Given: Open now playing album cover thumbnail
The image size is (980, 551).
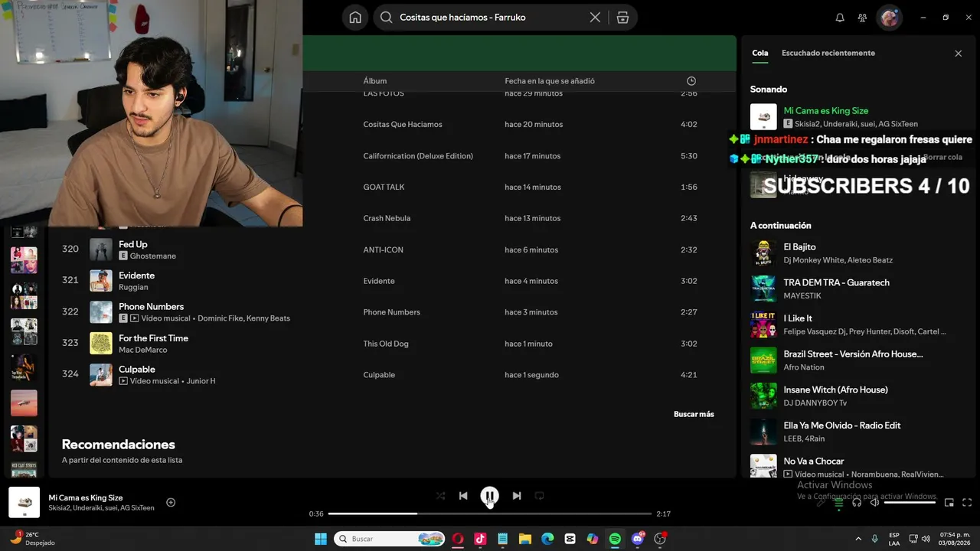Looking at the screenshot, I should (24, 503).
